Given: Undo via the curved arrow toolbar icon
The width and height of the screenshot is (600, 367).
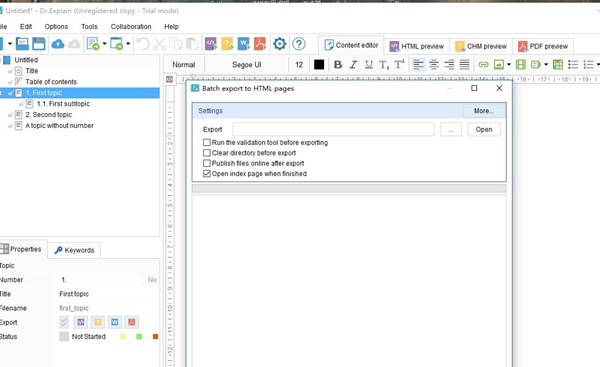Looking at the screenshot, I should 143,44.
